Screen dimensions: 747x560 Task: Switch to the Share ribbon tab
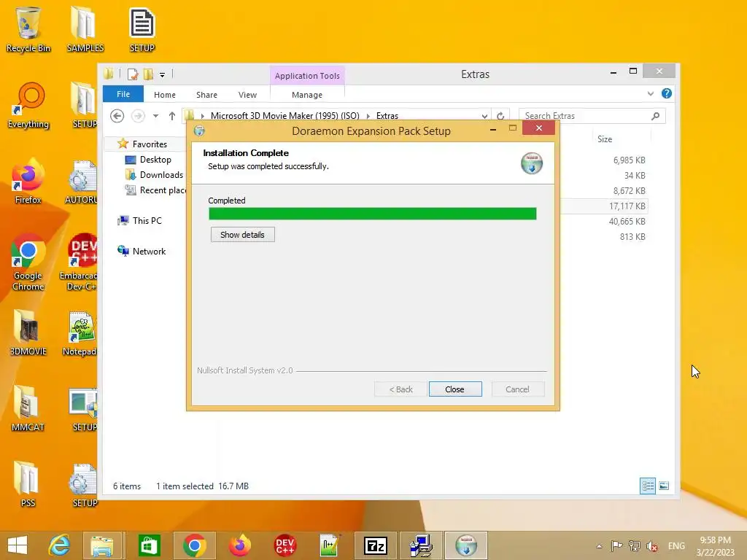206,95
